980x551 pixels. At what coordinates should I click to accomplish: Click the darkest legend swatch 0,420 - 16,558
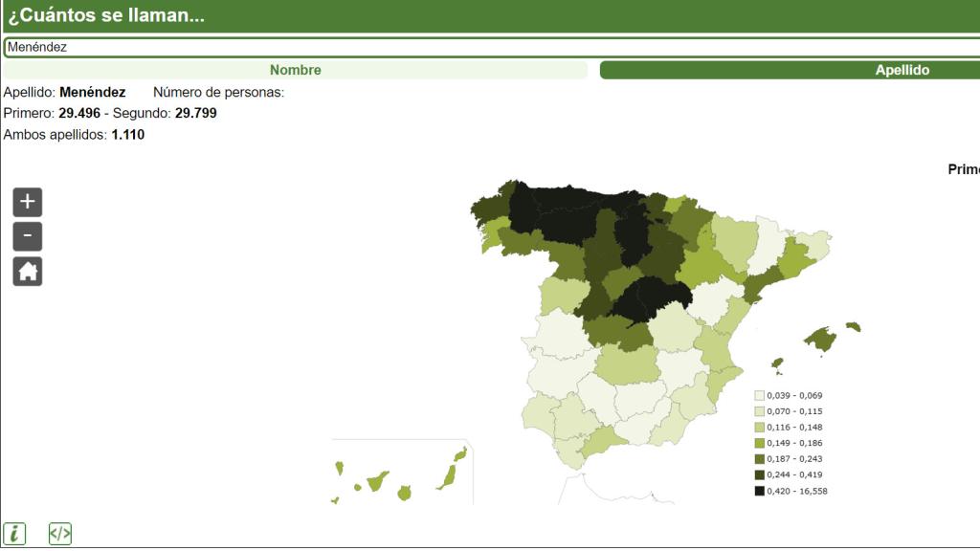pos(759,491)
